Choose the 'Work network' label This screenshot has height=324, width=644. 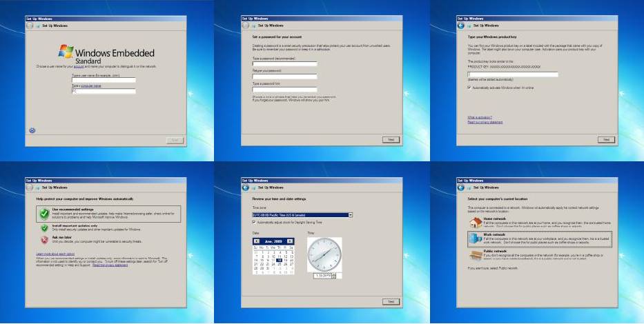(494, 234)
